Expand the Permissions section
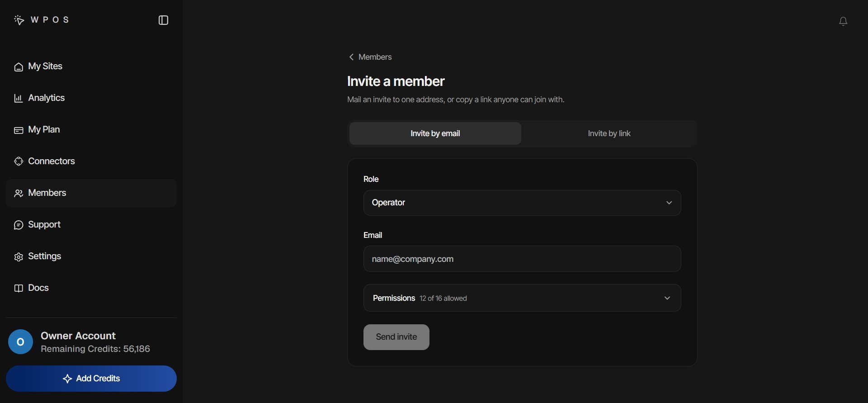The width and height of the screenshot is (868, 403). (522, 298)
